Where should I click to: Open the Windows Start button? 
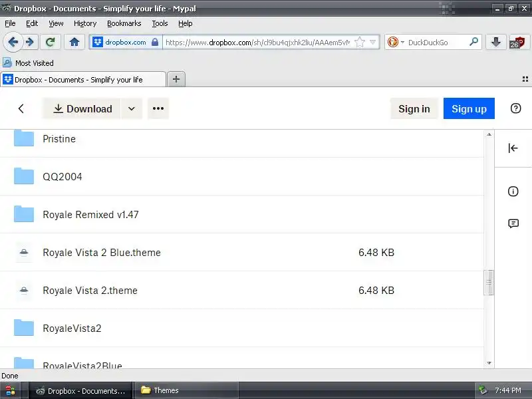(10, 391)
